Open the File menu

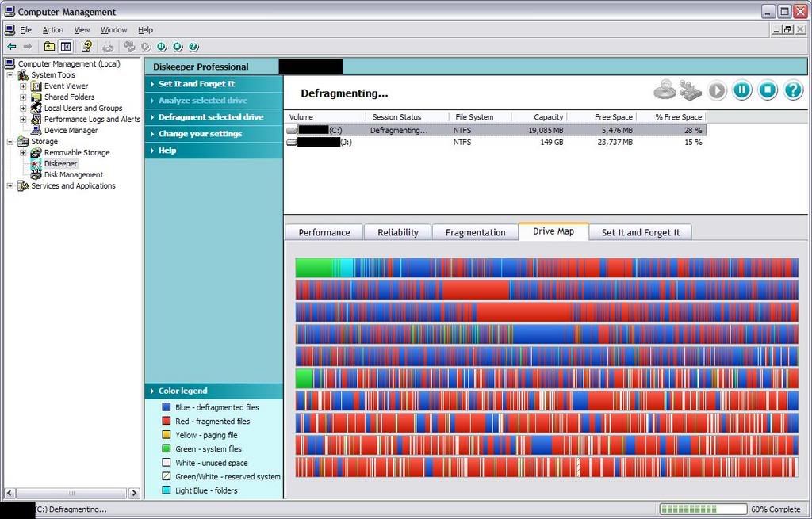(x=25, y=30)
